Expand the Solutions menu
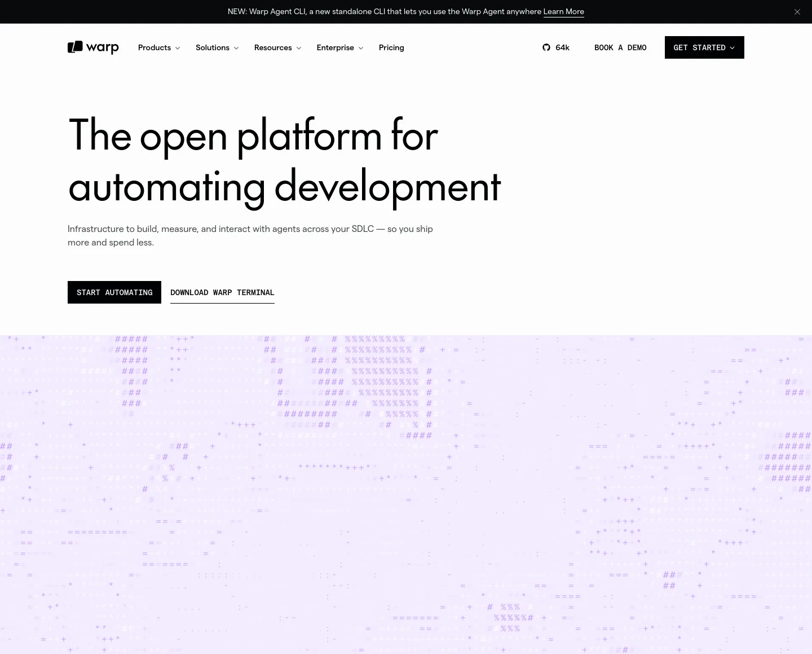The height and width of the screenshot is (654, 812). 217,47
